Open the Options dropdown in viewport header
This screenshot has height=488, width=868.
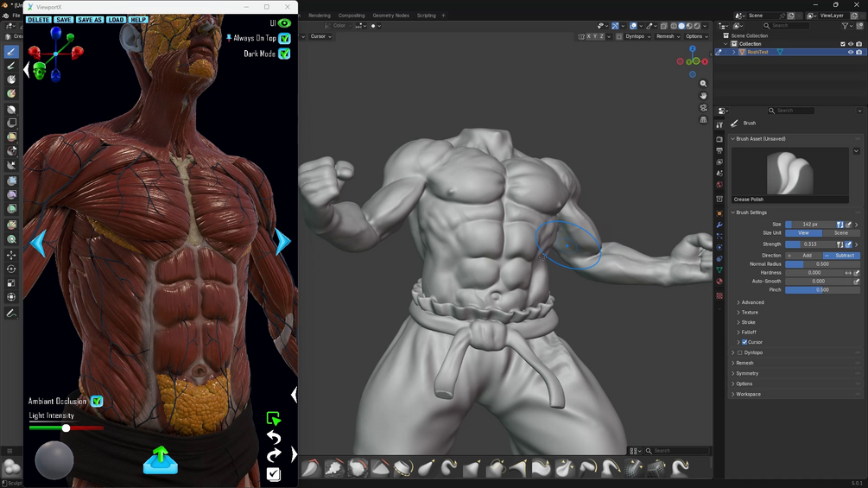click(x=696, y=36)
